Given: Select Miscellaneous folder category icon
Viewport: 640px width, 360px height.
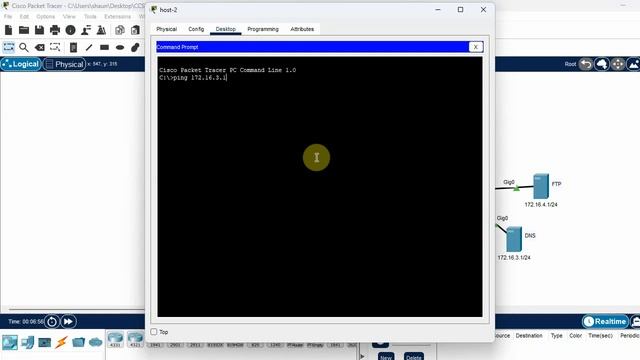Looking at the screenshot, I should 78,342.
